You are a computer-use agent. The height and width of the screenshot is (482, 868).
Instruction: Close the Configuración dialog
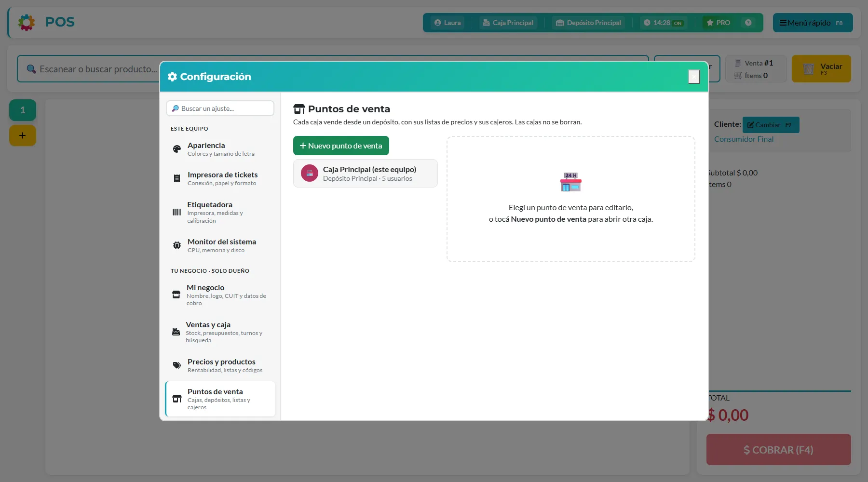(x=694, y=77)
